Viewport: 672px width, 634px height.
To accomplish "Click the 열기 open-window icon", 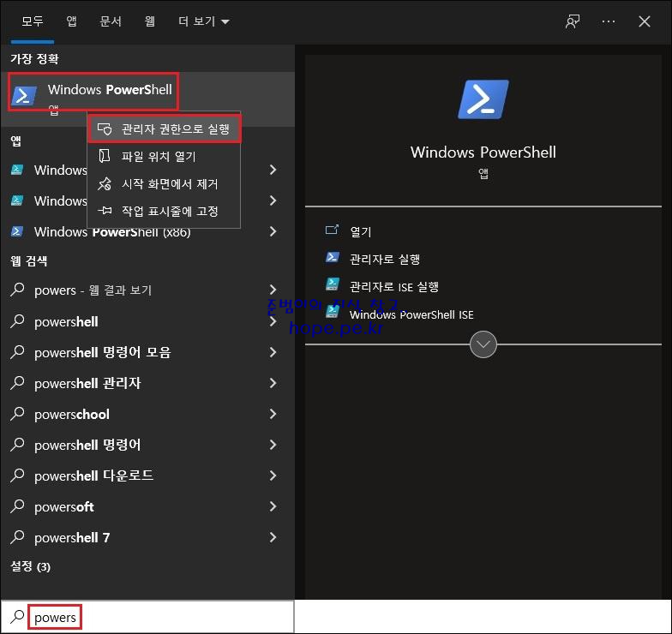I will [x=333, y=230].
